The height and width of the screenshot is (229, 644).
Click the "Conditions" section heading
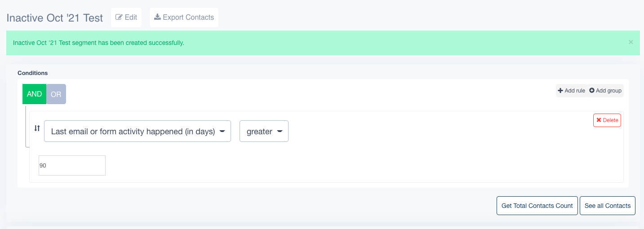coord(32,73)
